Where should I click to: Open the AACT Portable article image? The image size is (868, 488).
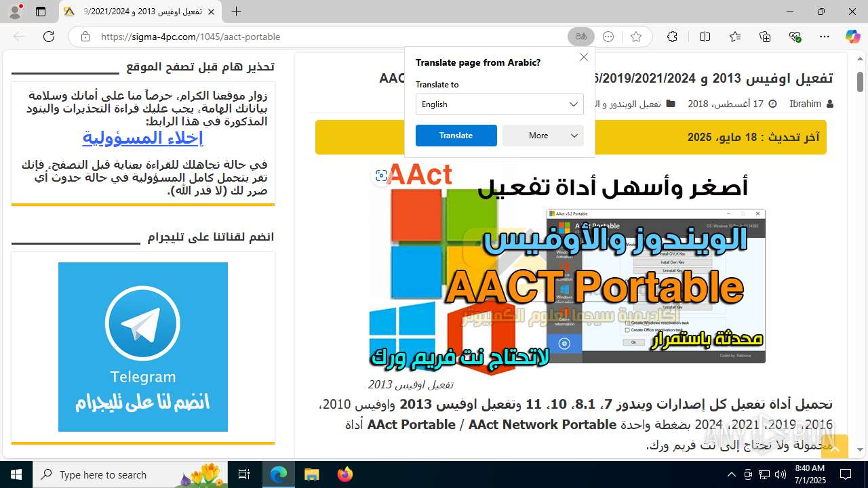click(568, 268)
